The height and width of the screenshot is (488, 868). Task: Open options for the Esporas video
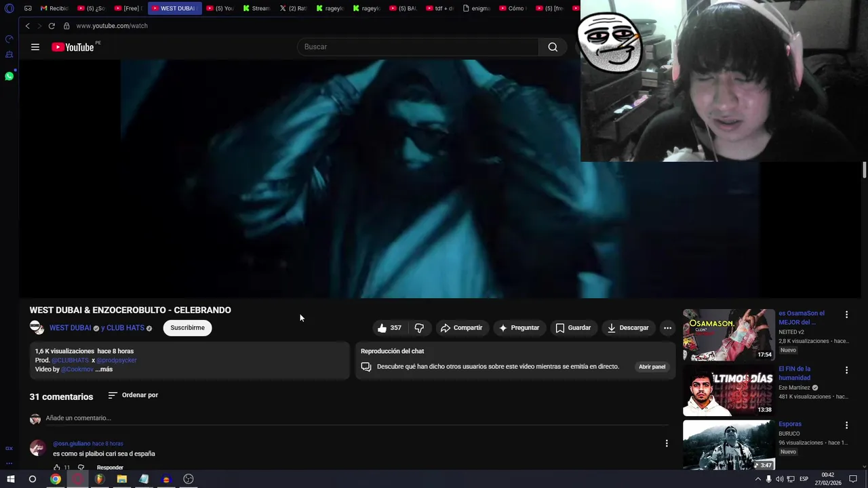tap(846, 425)
